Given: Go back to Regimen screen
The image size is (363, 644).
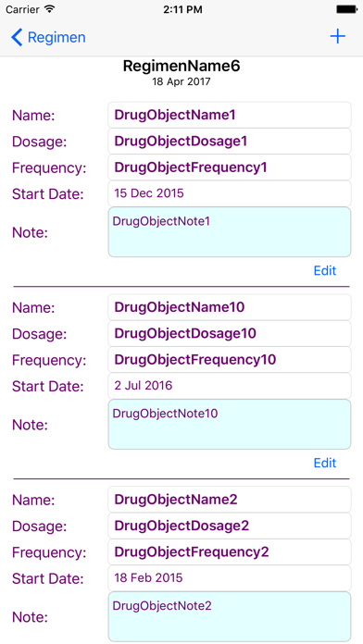Looking at the screenshot, I should [48, 37].
